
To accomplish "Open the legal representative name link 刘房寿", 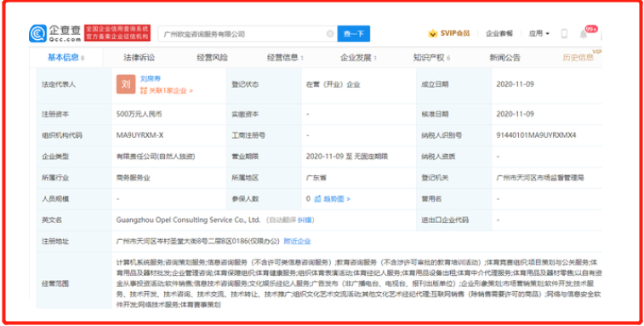I will pos(151,78).
